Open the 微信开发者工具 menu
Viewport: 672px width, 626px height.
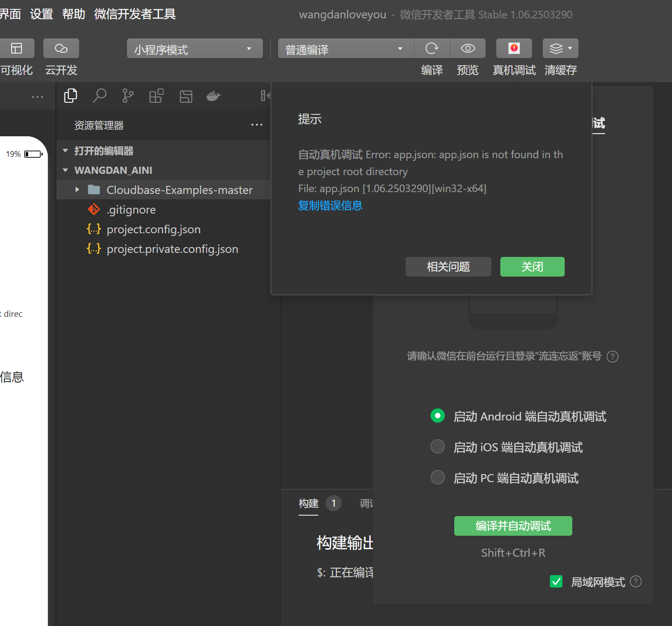(x=135, y=14)
